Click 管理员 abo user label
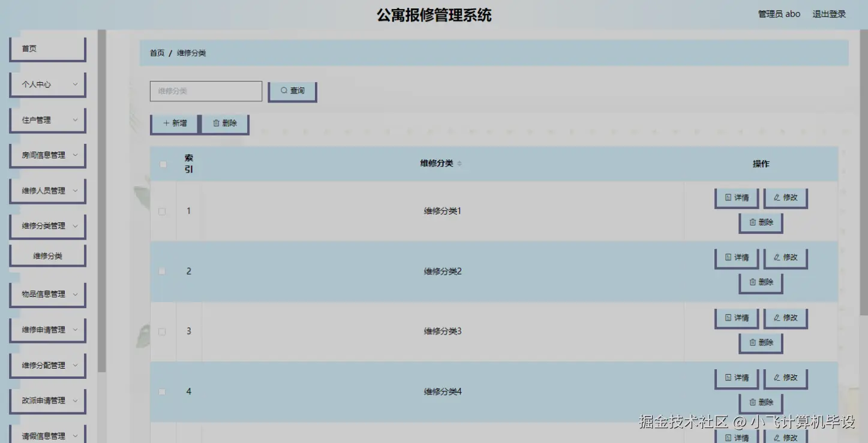 [779, 14]
